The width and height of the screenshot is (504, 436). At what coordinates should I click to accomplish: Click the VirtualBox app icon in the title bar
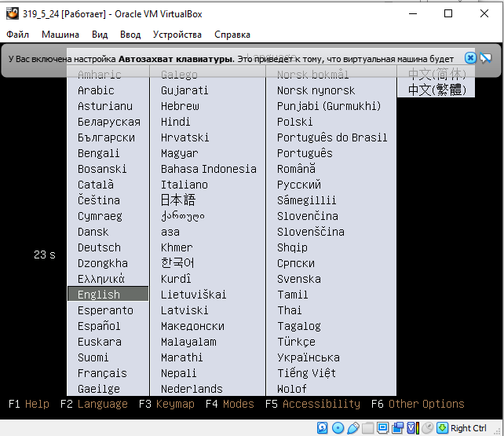pos(13,14)
